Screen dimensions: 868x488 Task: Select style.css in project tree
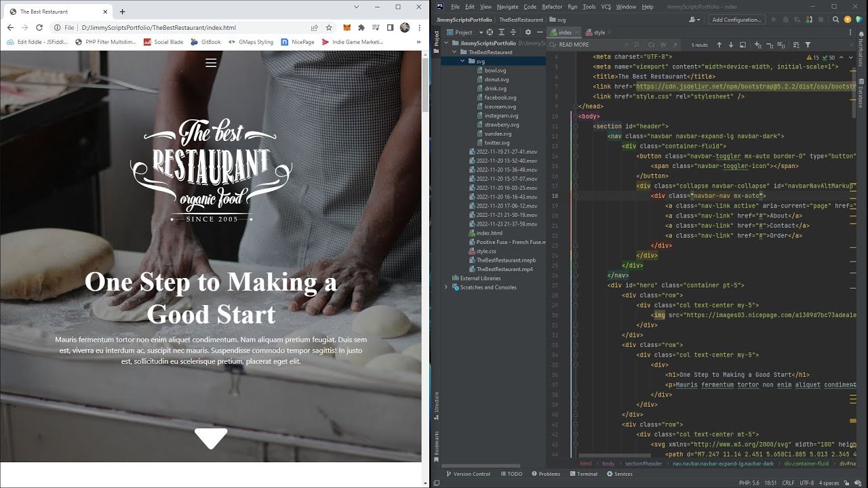point(486,251)
